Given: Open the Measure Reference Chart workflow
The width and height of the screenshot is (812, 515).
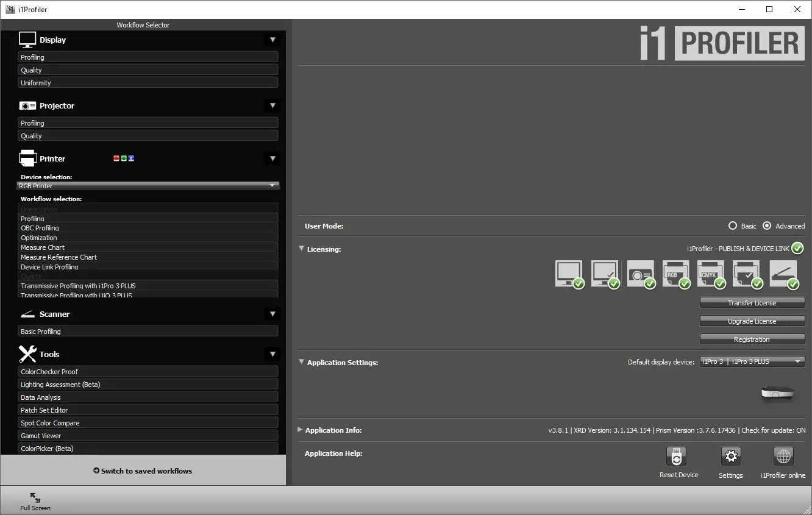Looking at the screenshot, I should [148, 257].
